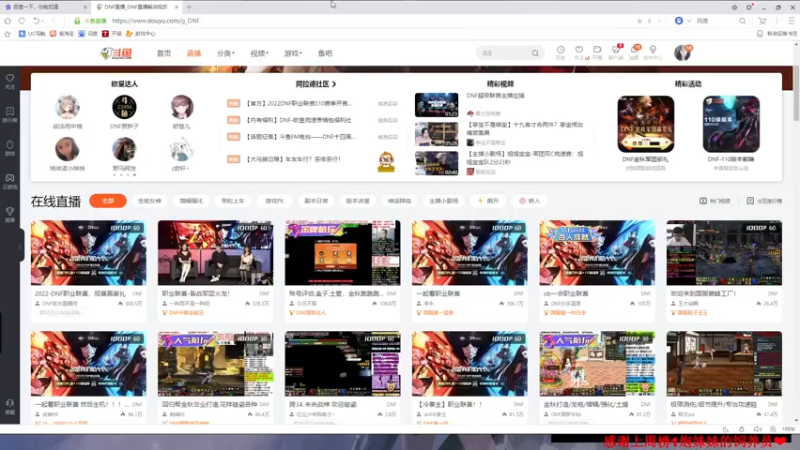The width and height of the screenshot is (800, 450).
Task: Select the 飙升 filter tab
Action: 488,201
